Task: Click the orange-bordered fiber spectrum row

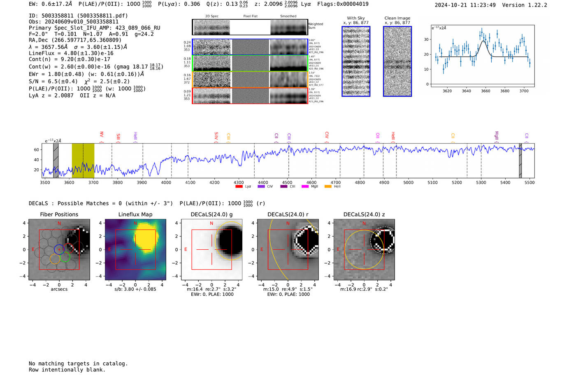Action: (250, 79)
